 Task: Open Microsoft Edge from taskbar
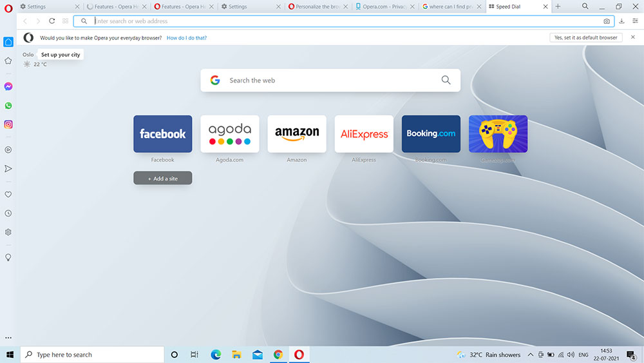tap(216, 355)
